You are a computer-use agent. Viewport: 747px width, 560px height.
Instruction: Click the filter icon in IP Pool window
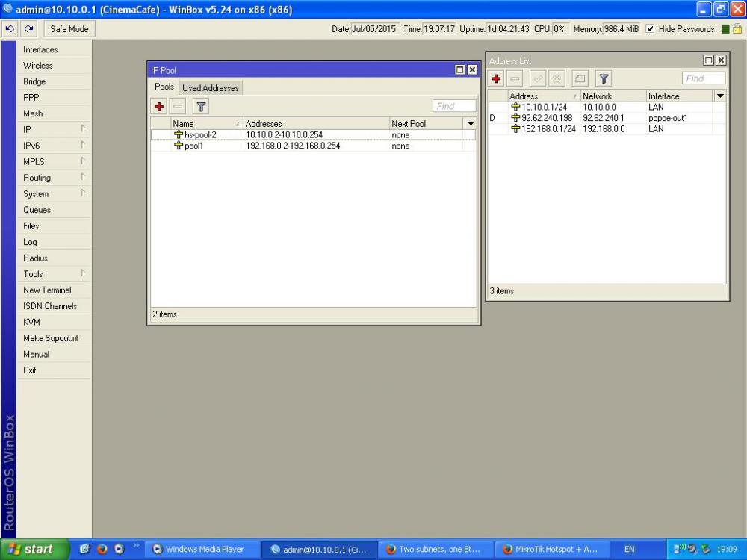[201, 106]
